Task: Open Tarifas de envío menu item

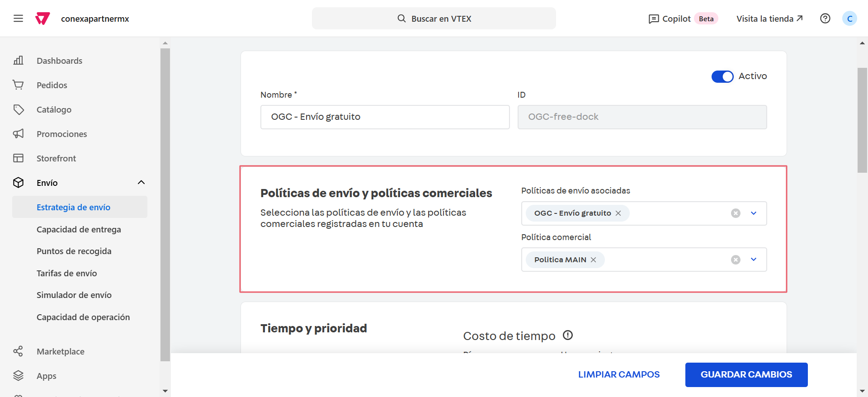Action: (67, 273)
